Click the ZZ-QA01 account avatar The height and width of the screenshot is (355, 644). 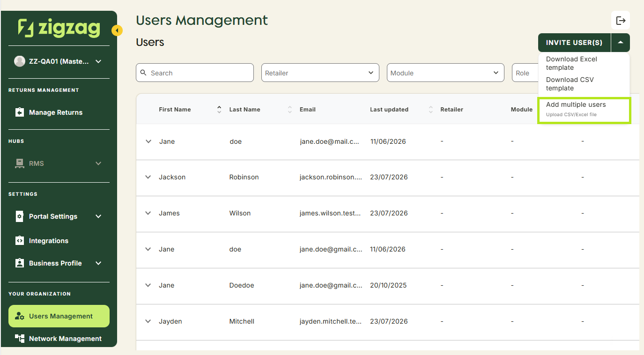(x=20, y=61)
